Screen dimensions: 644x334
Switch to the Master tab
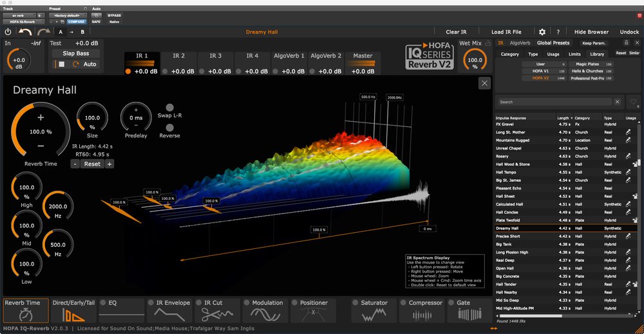click(x=363, y=63)
